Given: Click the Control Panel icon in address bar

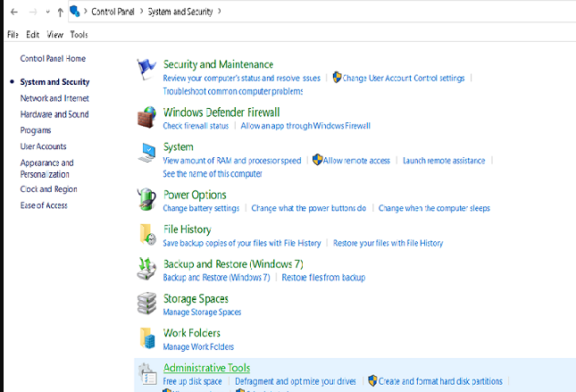Looking at the screenshot, I should tap(75, 12).
